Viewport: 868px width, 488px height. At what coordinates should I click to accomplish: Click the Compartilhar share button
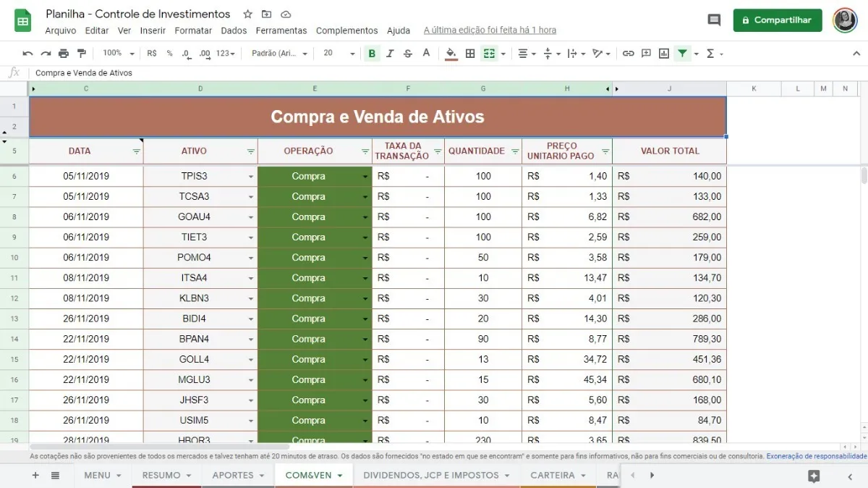778,20
